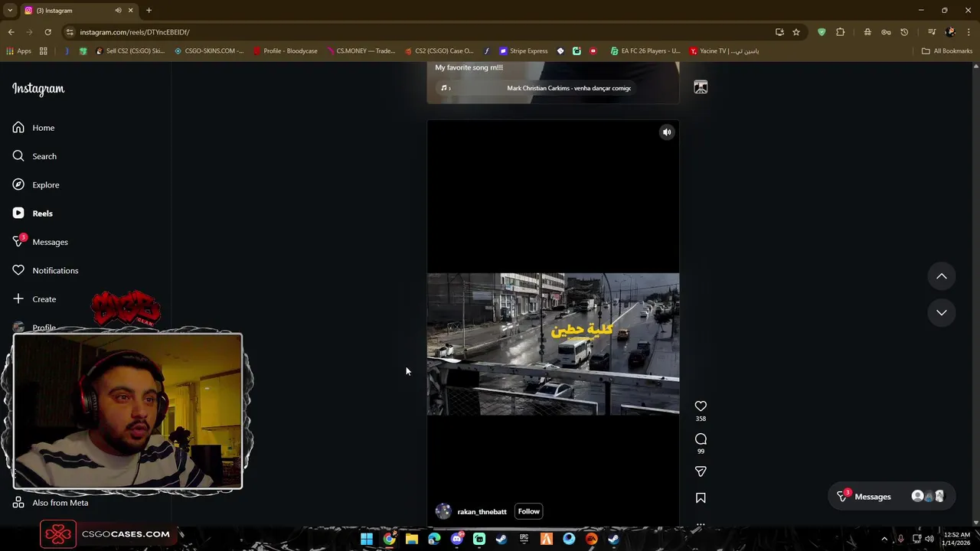Screen dimensions: 980x551
Task: Open Stripe Express bookmark
Action: click(x=524, y=51)
